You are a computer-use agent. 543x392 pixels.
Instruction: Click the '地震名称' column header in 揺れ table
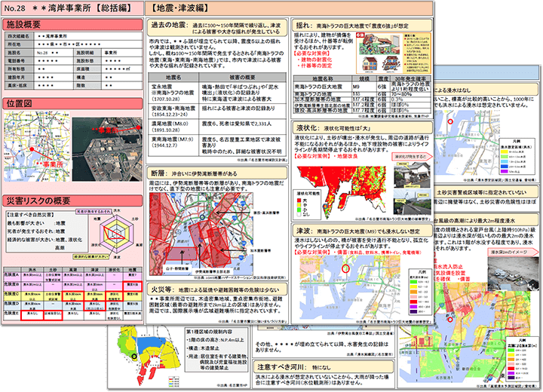(323, 78)
